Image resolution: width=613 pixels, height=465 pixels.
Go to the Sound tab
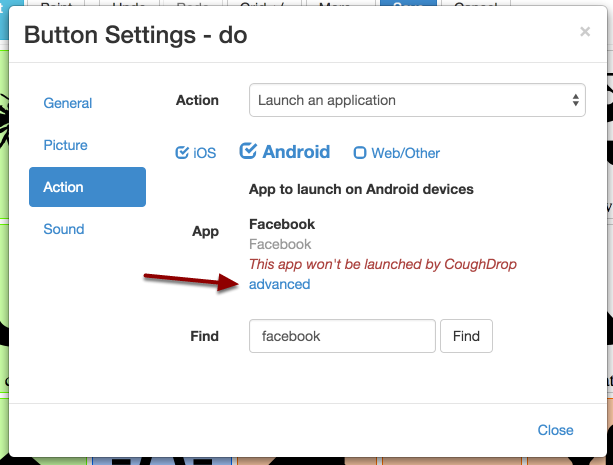click(64, 229)
